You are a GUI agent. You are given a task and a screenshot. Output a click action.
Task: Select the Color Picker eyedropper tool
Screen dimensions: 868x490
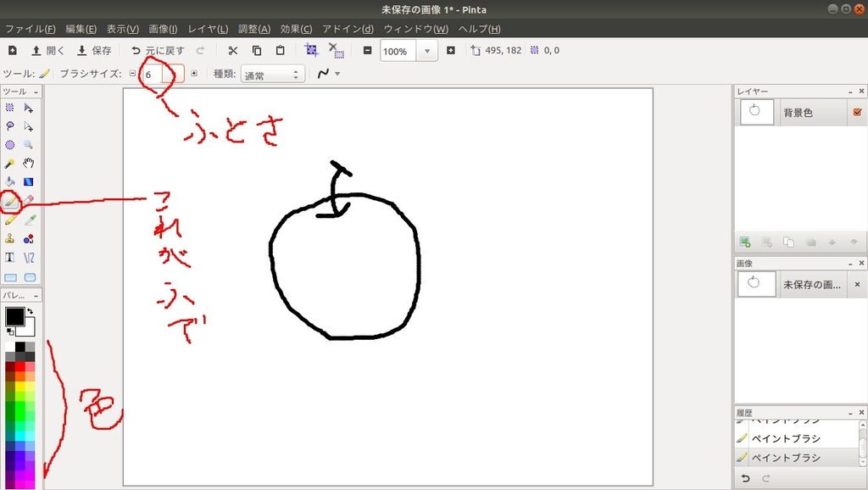click(28, 220)
